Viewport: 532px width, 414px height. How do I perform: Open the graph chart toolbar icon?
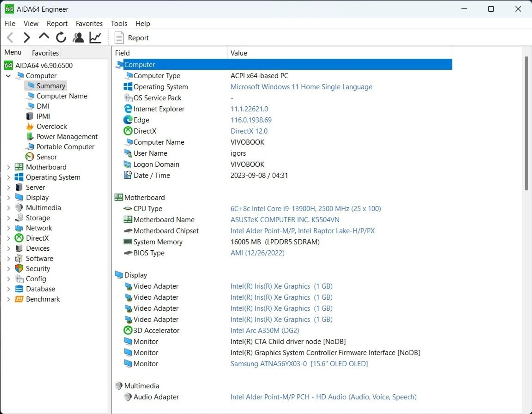(x=95, y=37)
